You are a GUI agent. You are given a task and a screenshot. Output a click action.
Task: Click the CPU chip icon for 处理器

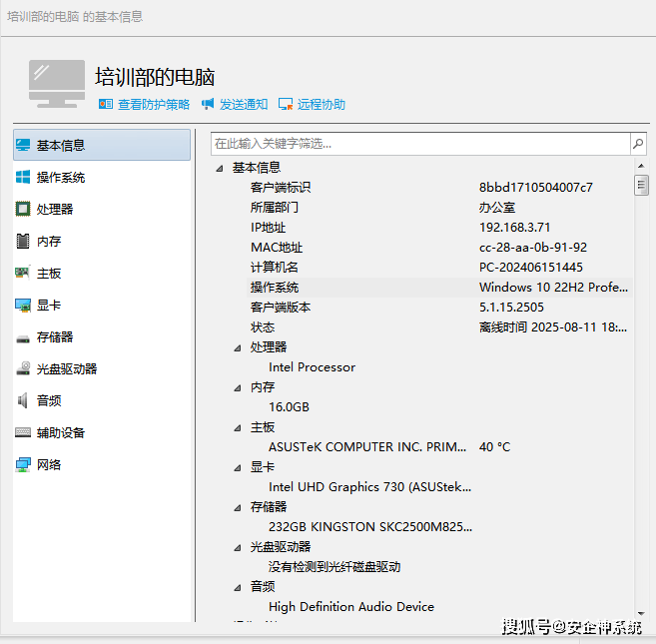pos(23,209)
